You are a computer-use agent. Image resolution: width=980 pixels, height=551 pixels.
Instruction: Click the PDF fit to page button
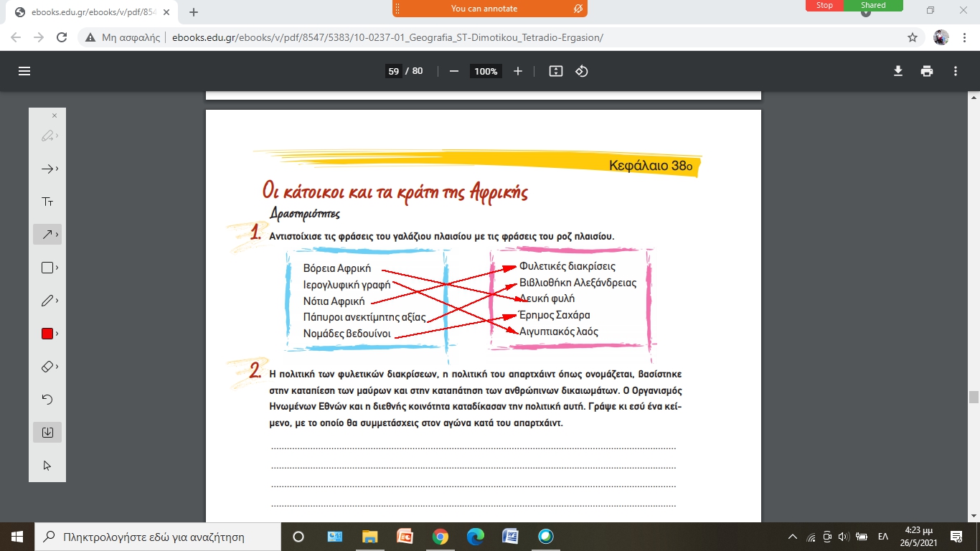[555, 71]
